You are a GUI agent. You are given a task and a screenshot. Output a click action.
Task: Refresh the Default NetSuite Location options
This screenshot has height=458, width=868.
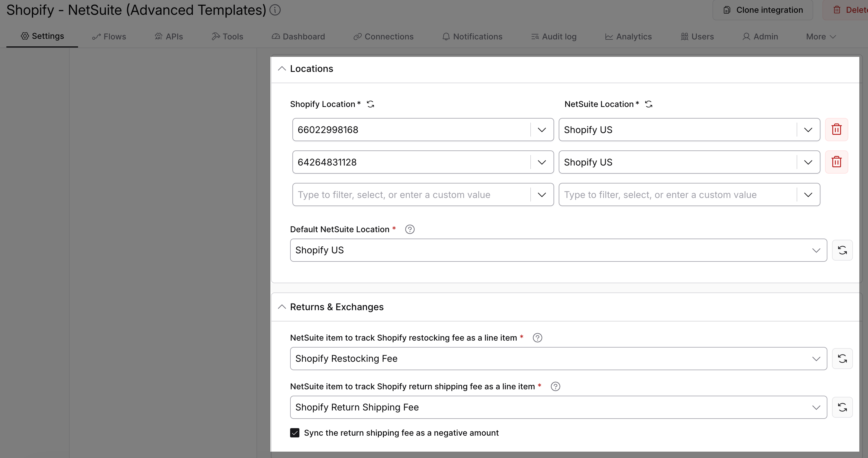[842, 250]
